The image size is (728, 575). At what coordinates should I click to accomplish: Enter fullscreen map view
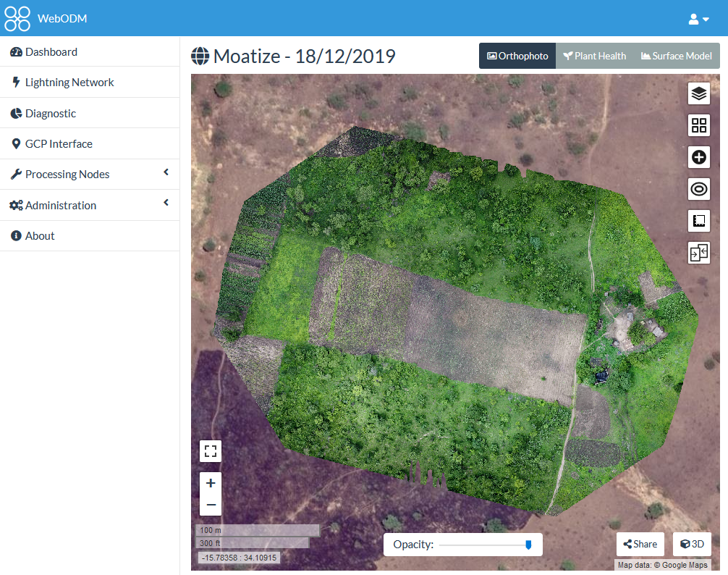[211, 451]
